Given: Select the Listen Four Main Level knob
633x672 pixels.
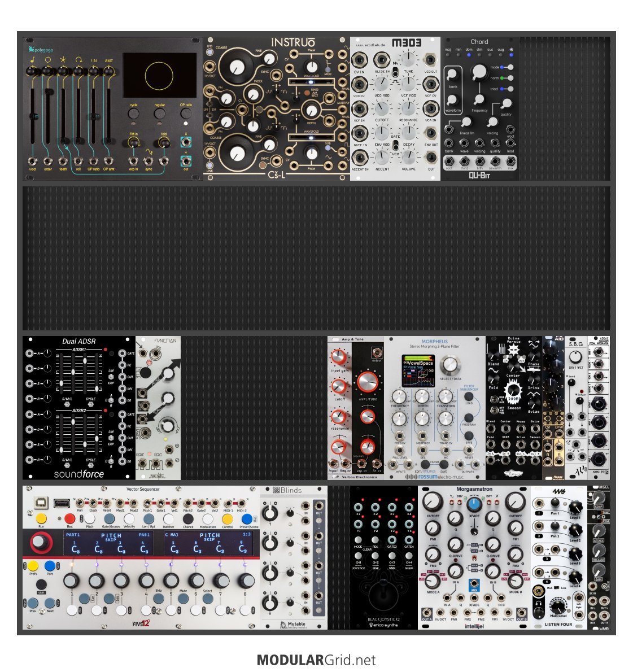Looking at the screenshot, I should [557, 605].
